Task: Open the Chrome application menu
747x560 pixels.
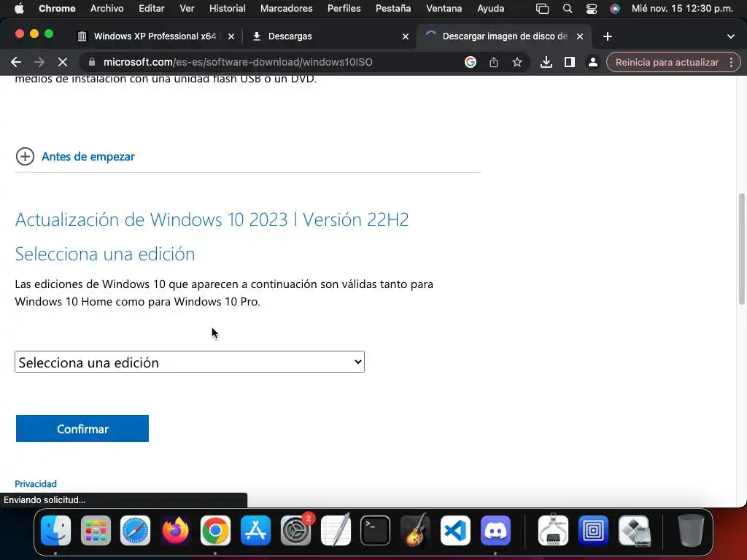Action: pos(57,9)
